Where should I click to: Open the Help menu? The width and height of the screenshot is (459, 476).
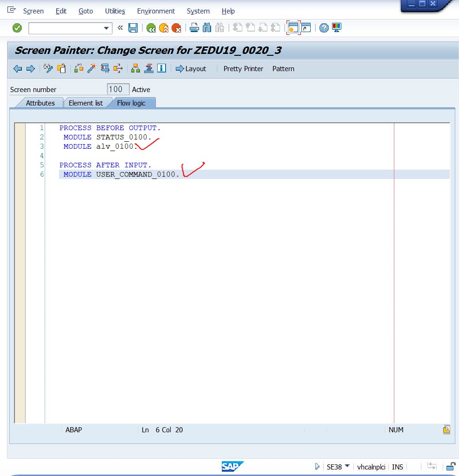pyautogui.click(x=228, y=11)
